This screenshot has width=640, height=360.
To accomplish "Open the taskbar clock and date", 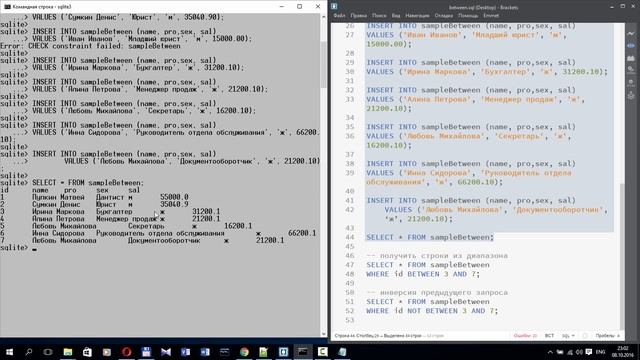I will [x=622, y=352].
